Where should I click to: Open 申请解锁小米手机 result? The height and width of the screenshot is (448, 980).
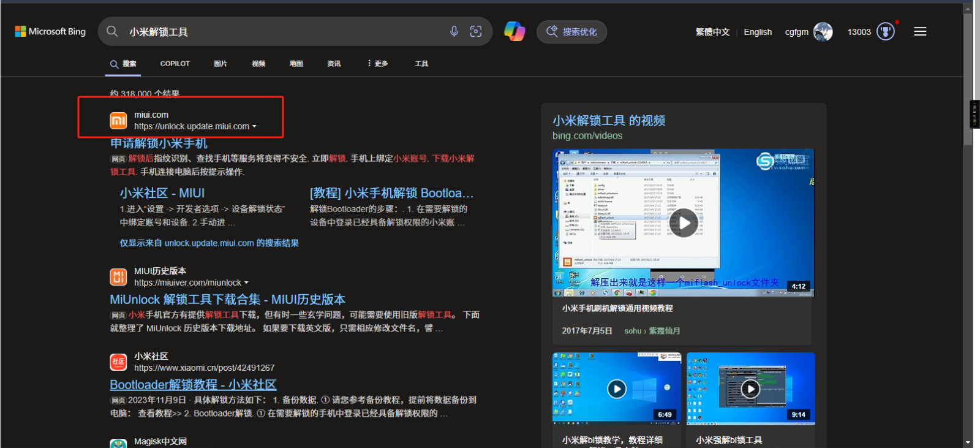coord(159,143)
